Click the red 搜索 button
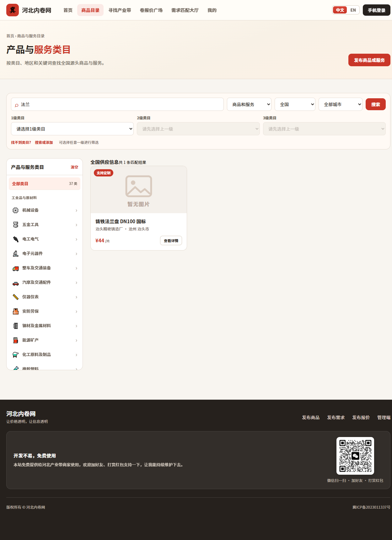The image size is (392, 540). tap(376, 104)
